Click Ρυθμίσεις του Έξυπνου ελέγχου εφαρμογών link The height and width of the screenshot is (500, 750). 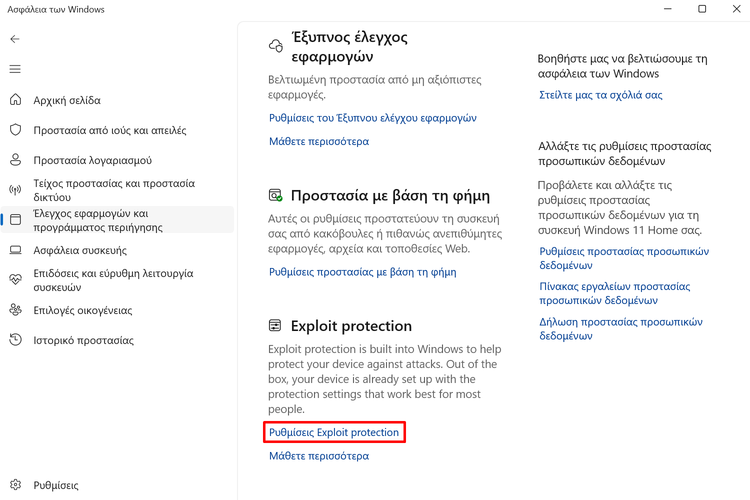tap(372, 118)
